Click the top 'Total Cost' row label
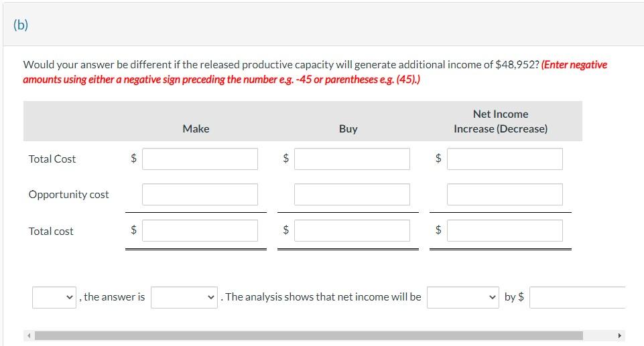Screen dimensions: 644x346 point(52,159)
